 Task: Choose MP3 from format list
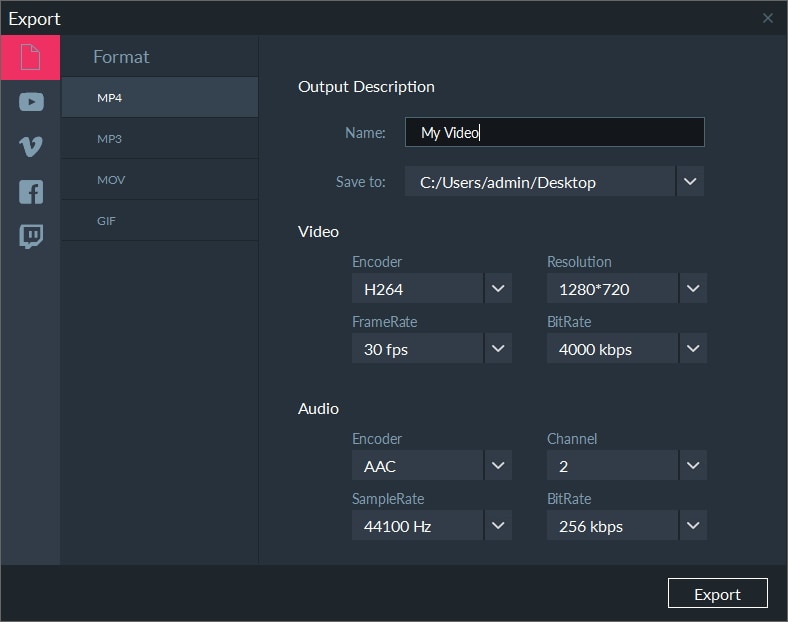tap(159, 139)
